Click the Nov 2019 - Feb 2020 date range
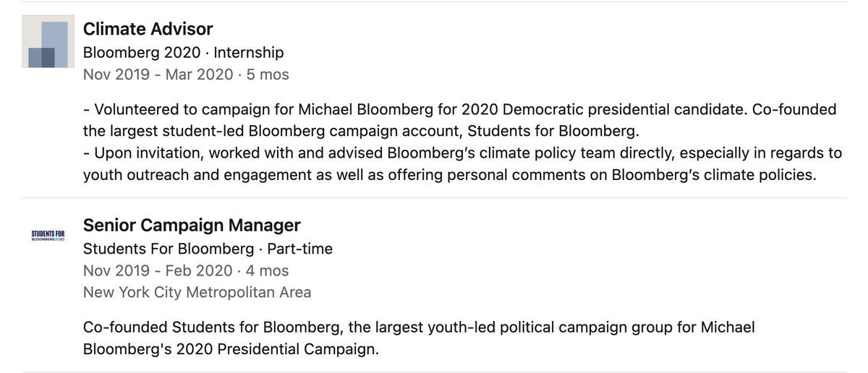 pyautogui.click(x=158, y=271)
